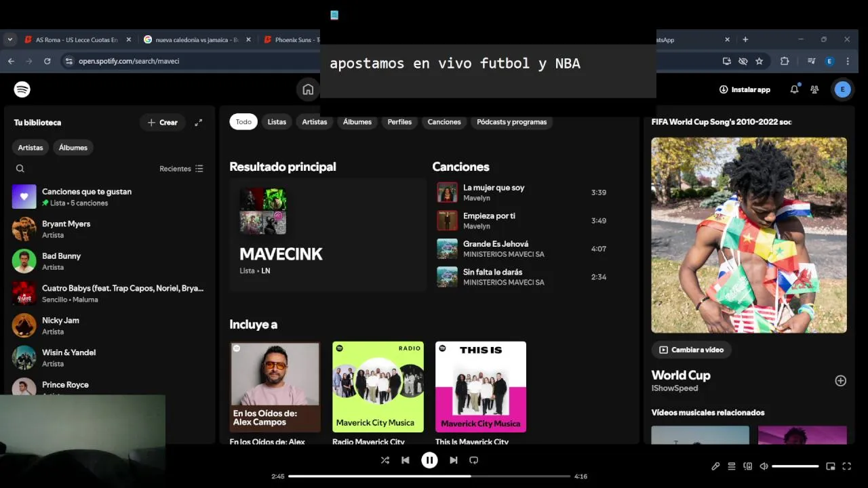Seek within the song progress bar

[x=429, y=476]
